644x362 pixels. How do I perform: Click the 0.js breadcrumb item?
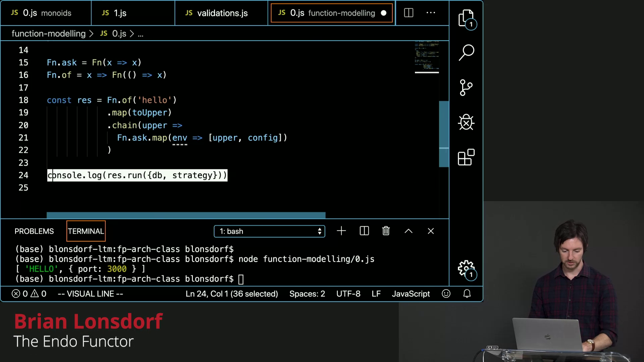(114, 34)
